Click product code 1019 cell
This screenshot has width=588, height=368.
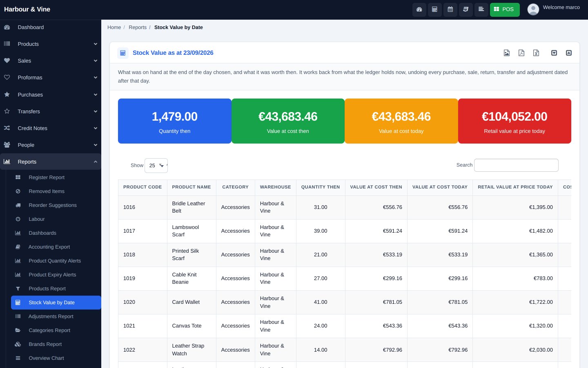tap(143, 278)
